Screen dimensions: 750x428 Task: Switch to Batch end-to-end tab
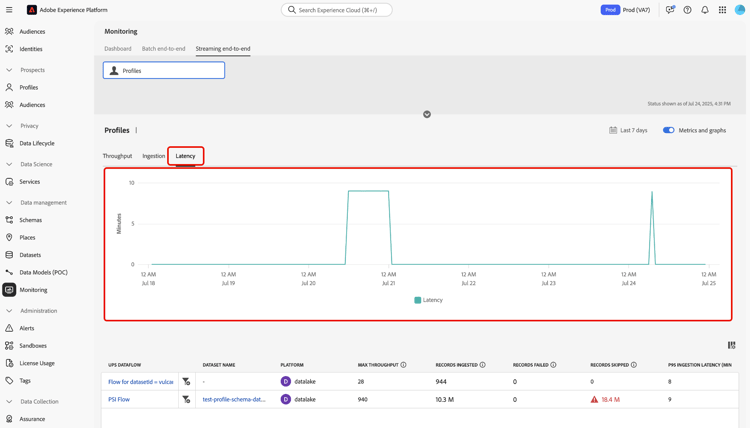coord(163,49)
